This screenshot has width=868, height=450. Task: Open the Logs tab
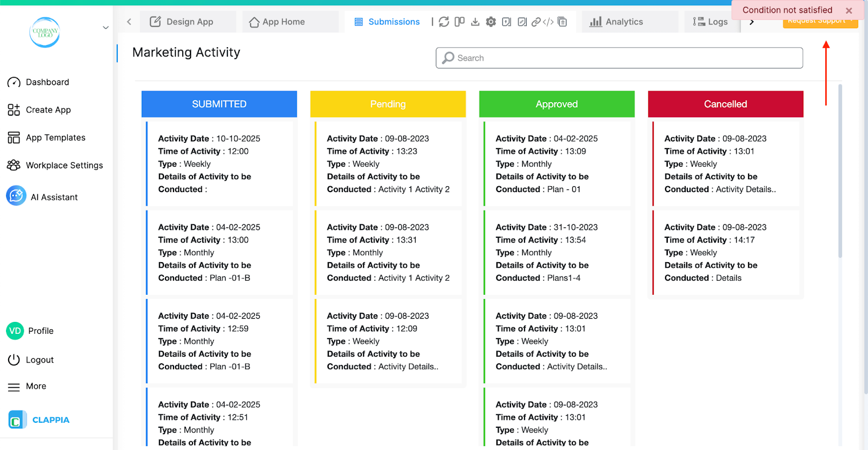[x=711, y=22]
